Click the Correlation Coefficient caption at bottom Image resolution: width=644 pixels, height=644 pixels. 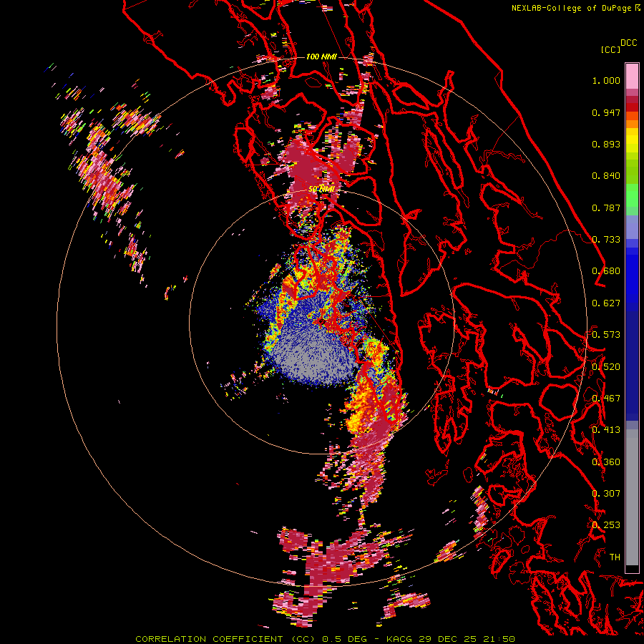[325, 639]
